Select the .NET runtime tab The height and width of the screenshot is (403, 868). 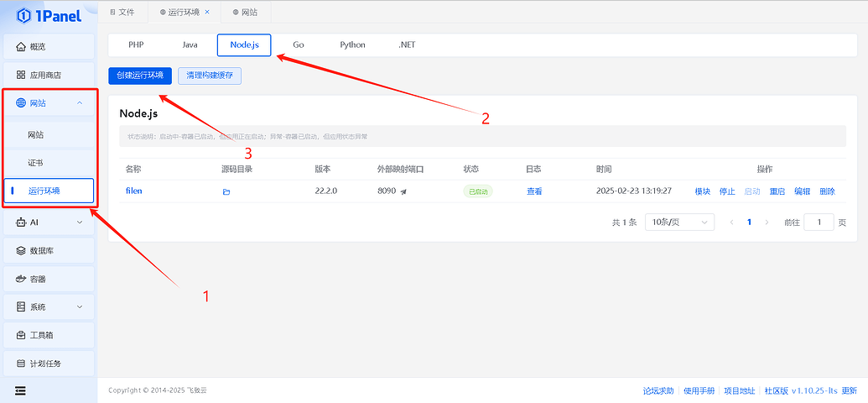(407, 44)
